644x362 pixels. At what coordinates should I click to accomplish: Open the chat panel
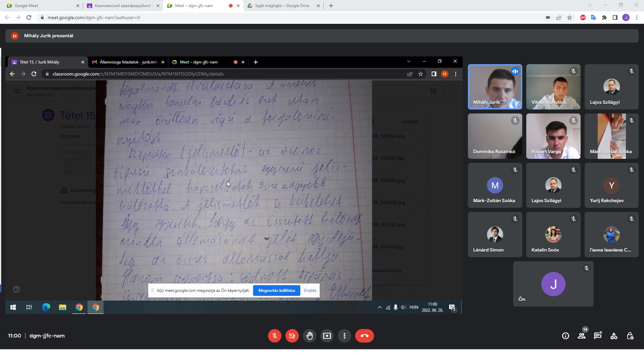coord(598,336)
